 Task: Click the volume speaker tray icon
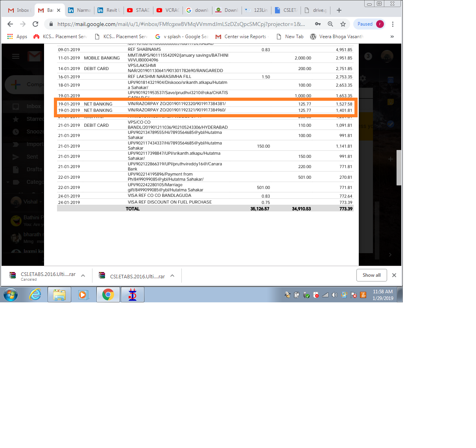334,295
